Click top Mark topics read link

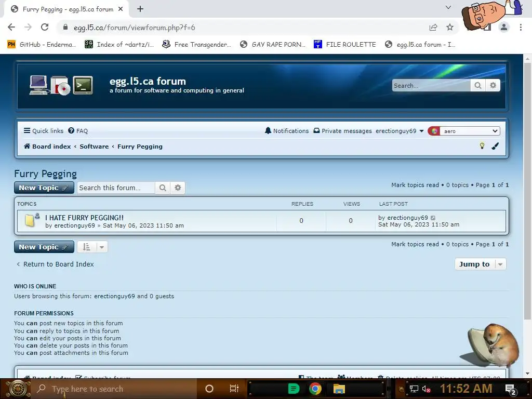pyautogui.click(x=415, y=185)
